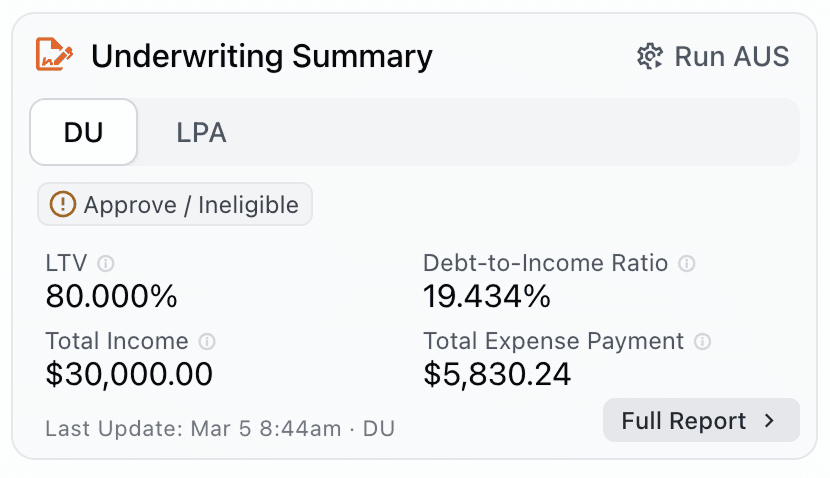Open Debt-to-Income Ratio info tooltip icon
This screenshot has height=478, width=830.
click(687, 263)
